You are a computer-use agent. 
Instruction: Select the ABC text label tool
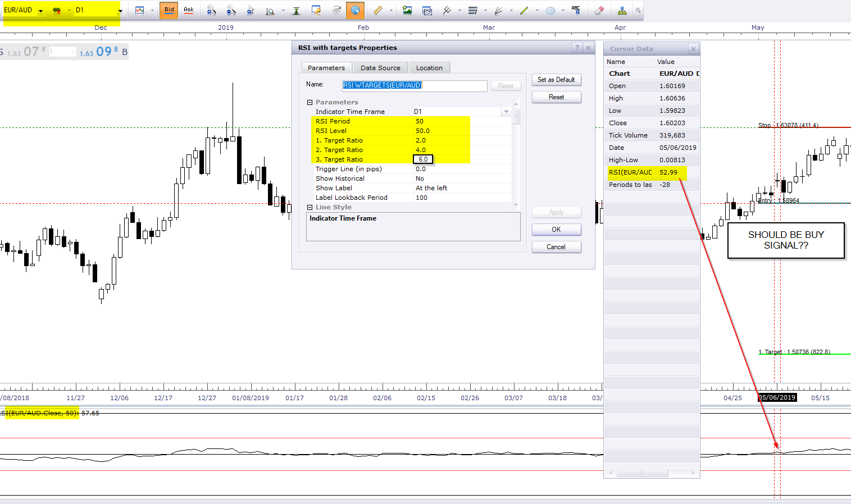pyautogui.click(x=576, y=10)
